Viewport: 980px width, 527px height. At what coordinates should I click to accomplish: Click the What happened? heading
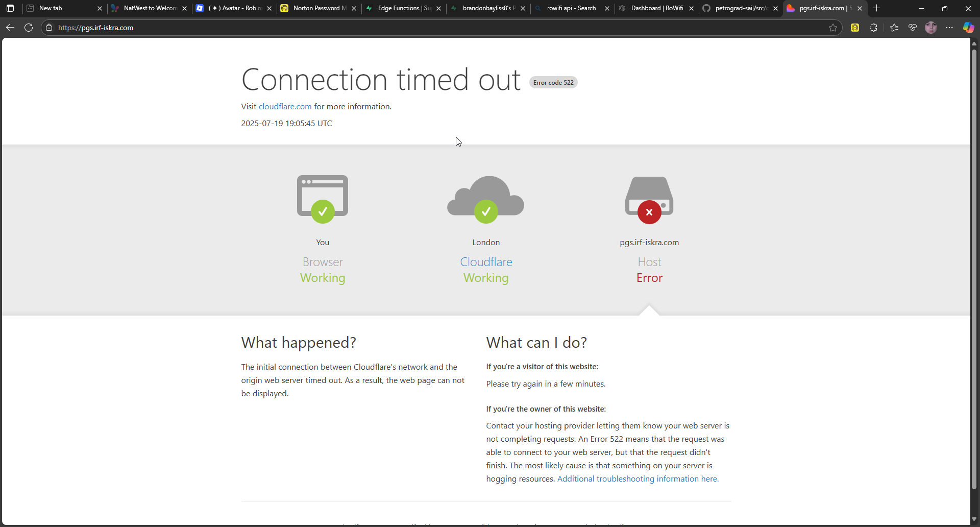(x=299, y=342)
